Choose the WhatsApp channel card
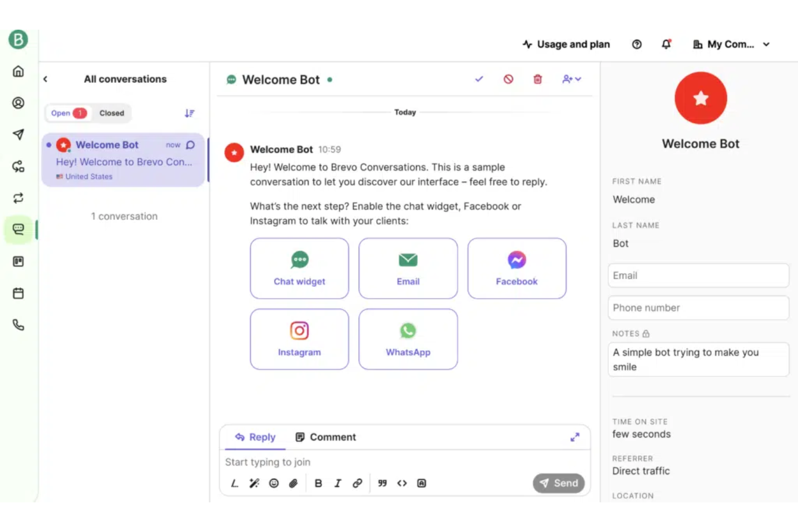This screenshot has height=532, width=798. click(x=408, y=339)
